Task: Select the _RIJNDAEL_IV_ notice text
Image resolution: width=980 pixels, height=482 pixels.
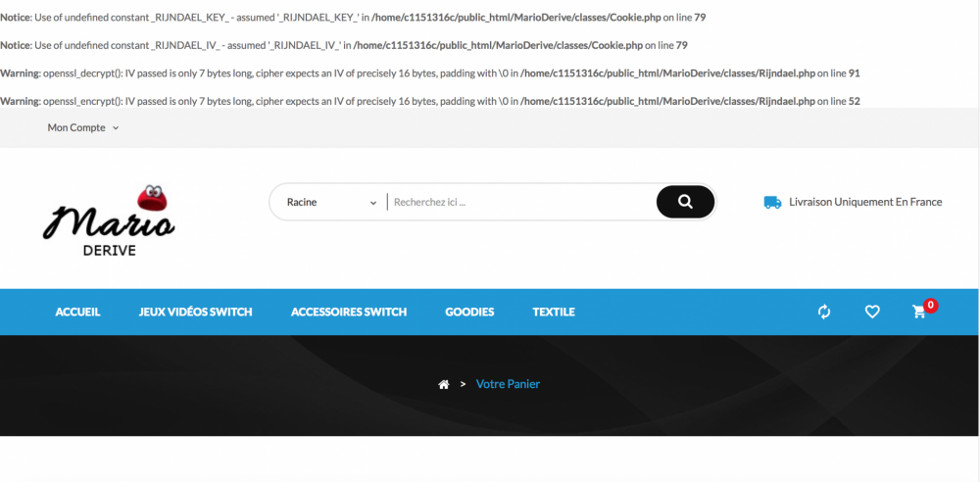Action: click(x=344, y=45)
